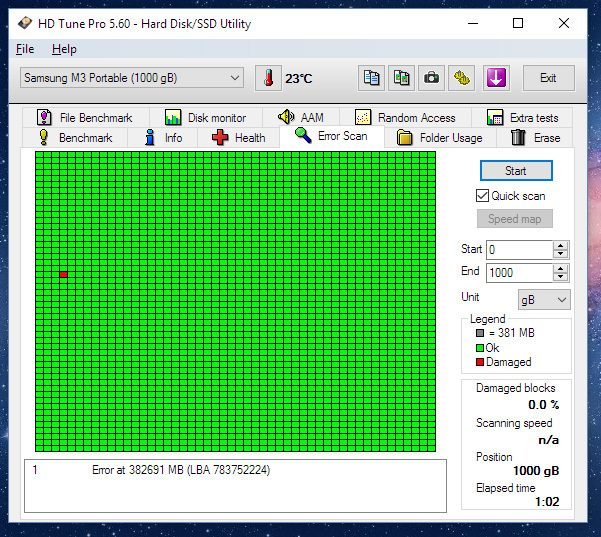Click the End position input field
This screenshot has height=537, width=601.
[x=519, y=273]
